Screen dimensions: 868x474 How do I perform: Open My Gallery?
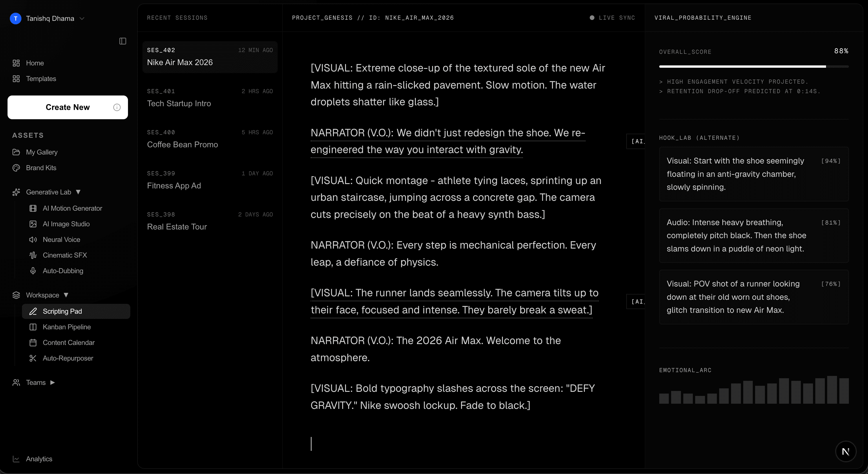click(x=42, y=152)
